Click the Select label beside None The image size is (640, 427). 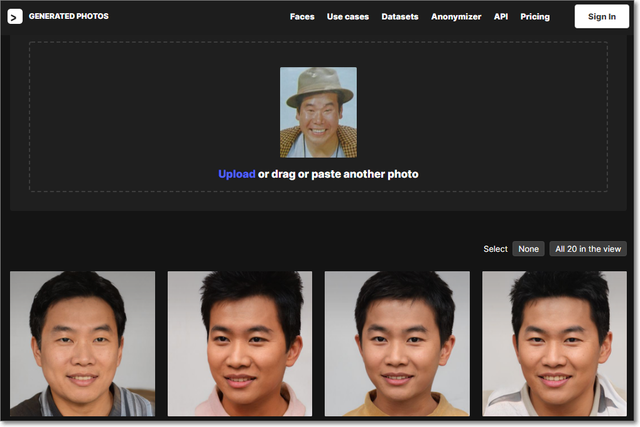coord(495,249)
